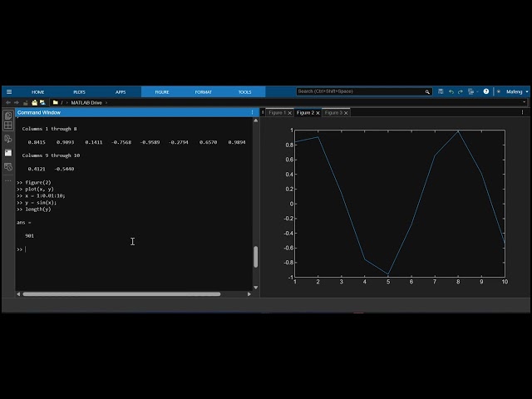Click the 'plot(x, y)' command line

[x=39, y=189]
